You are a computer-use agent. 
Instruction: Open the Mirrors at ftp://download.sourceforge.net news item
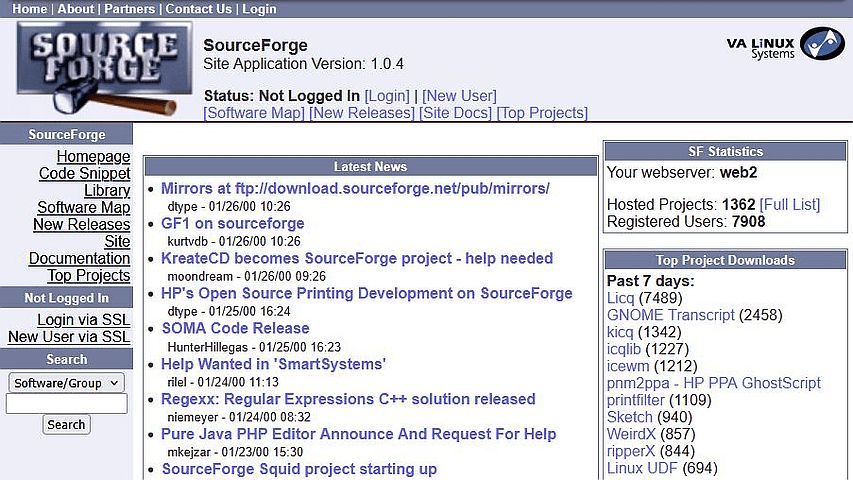[x=355, y=188]
